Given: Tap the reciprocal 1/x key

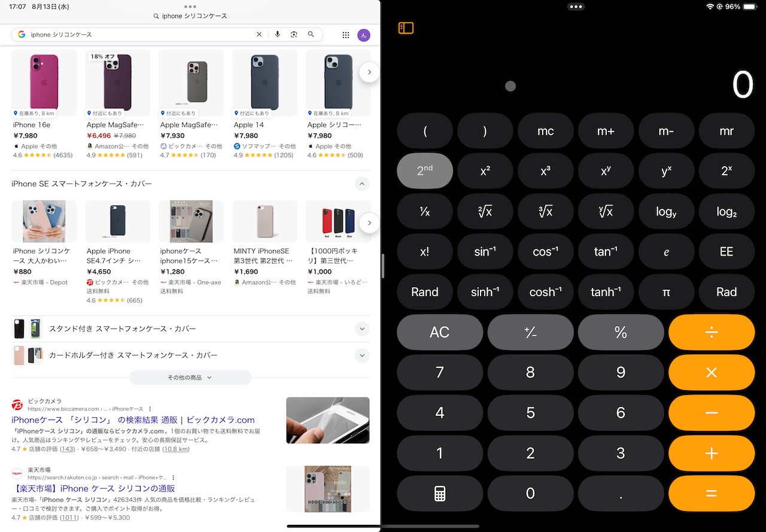Looking at the screenshot, I should [x=425, y=211].
